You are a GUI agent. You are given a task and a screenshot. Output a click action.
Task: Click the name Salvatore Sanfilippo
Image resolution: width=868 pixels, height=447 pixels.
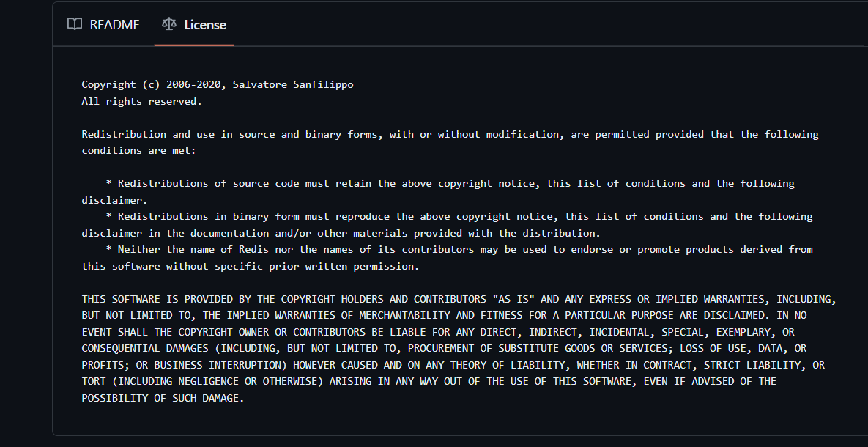(293, 84)
